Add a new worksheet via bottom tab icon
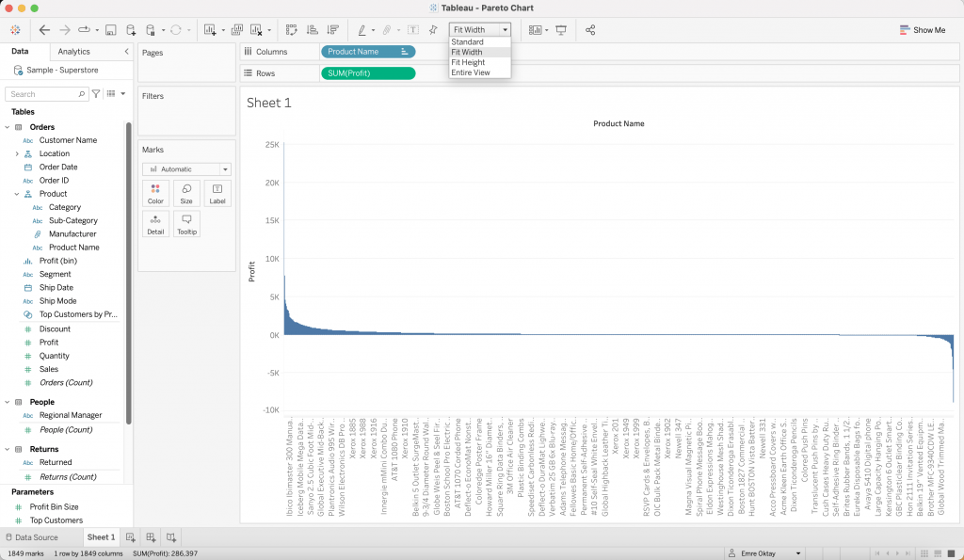964x560 pixels. point(130,536)
